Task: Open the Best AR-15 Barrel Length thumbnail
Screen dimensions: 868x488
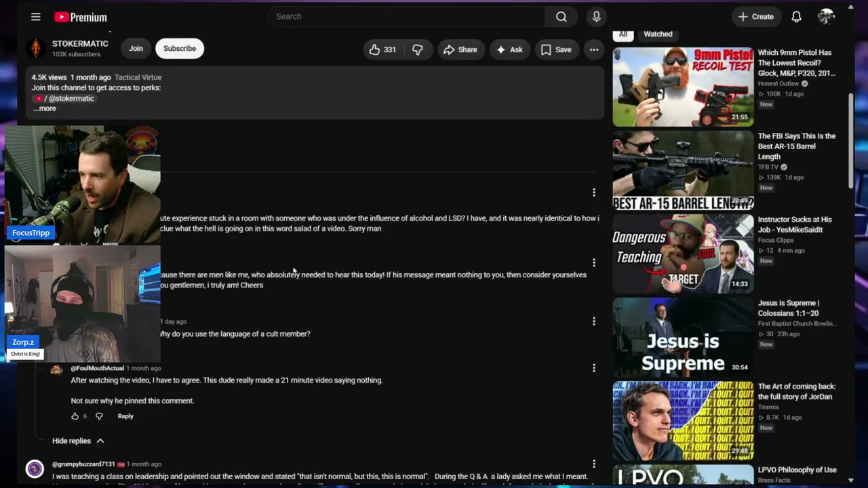Action: coord(683,170)
